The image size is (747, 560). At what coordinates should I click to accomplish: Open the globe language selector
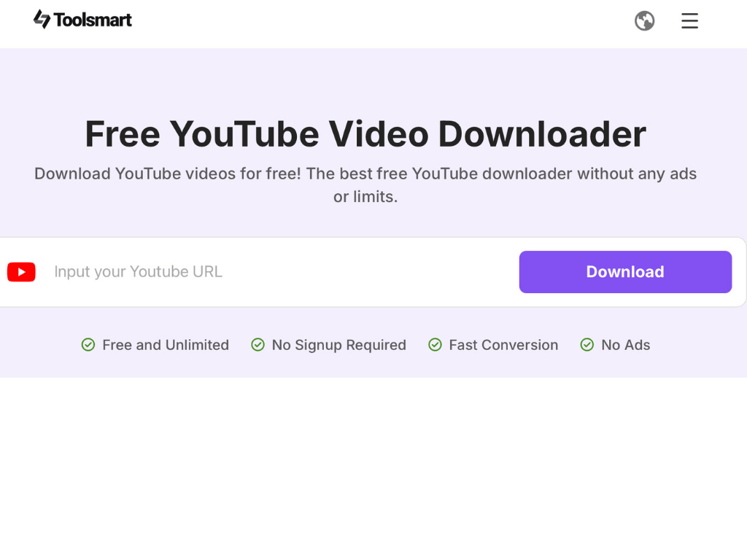tap(644, 21)
